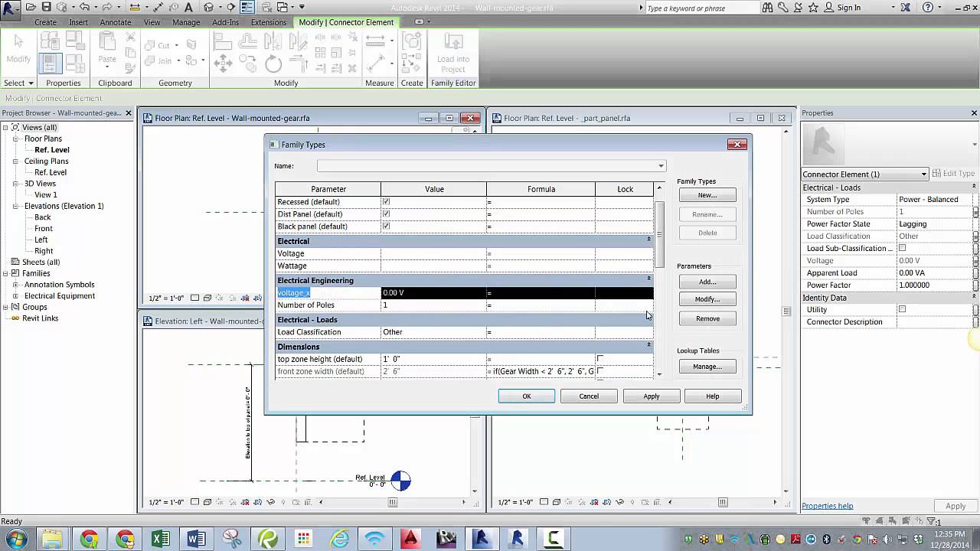Collapse the Identity Data section in Properties
The image size is (980, 551).
point(975,297)
